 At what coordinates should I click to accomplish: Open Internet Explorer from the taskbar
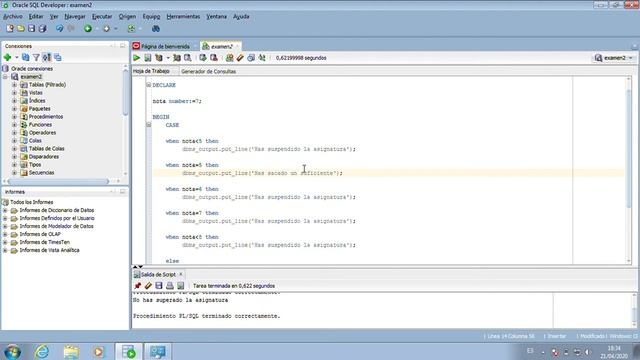click(x=42, y=351)
